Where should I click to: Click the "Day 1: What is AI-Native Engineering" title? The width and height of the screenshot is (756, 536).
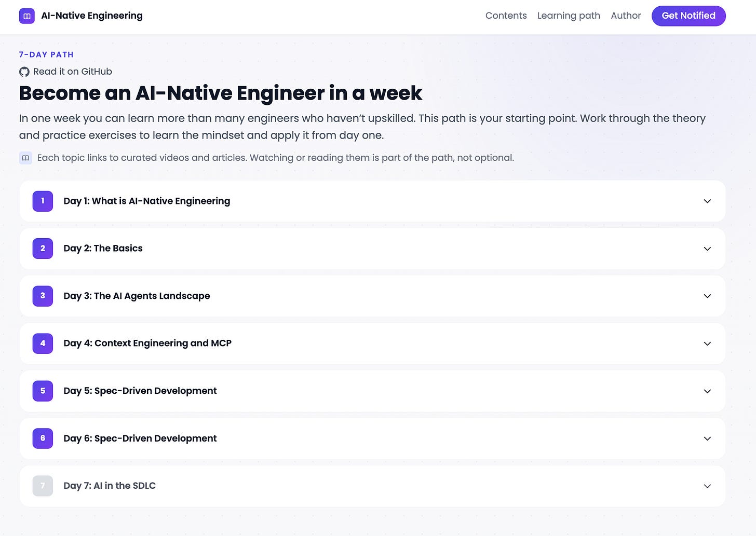pyautogui.click(x=147, y=201)
